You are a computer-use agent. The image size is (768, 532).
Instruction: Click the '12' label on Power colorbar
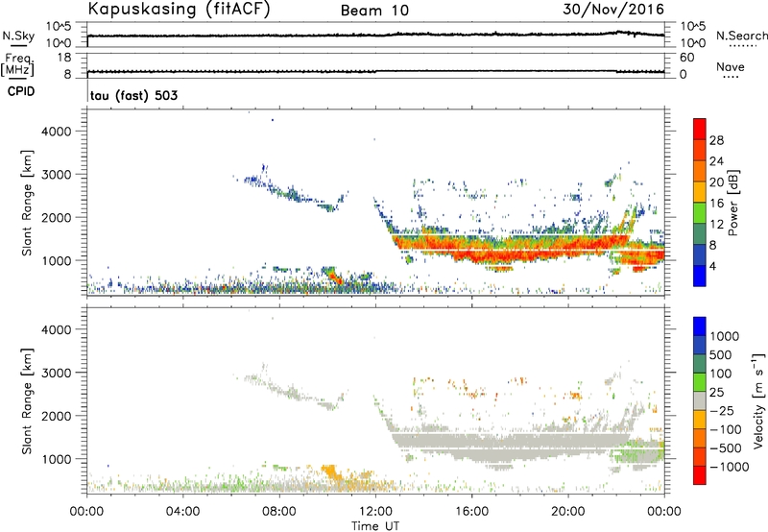716,224
